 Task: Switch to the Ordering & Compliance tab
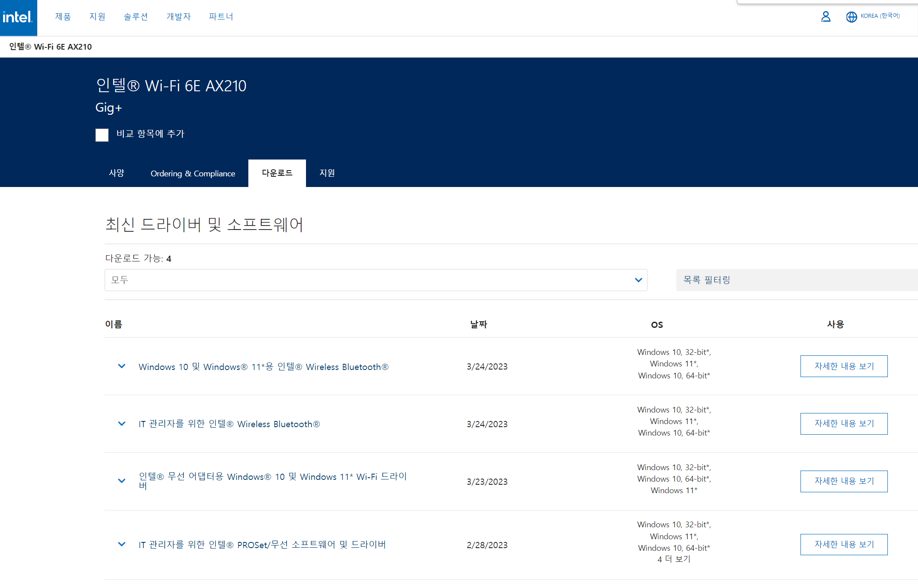[x=192, y=173]
